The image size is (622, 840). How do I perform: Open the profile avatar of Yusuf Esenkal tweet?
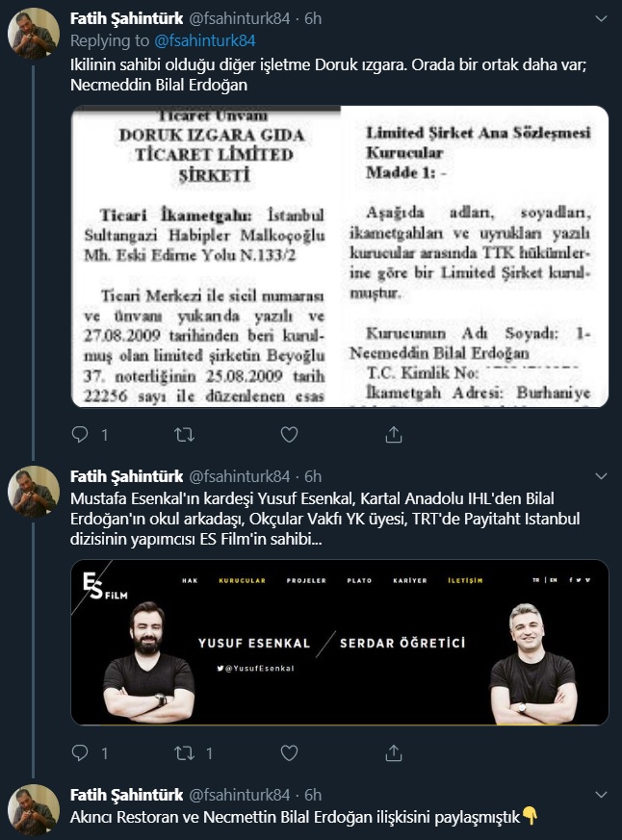point(34,492)
